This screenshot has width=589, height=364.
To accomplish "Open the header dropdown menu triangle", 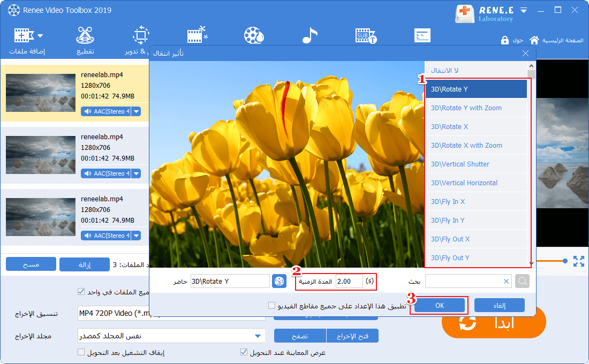I will click(524, 10).
